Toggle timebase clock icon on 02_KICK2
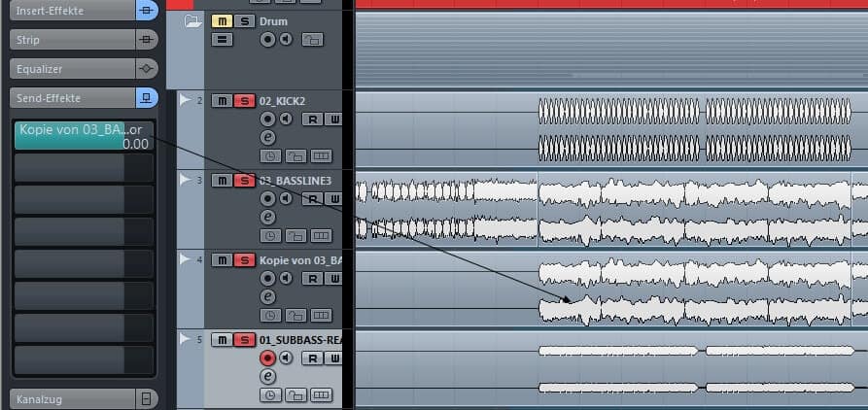The width and height of the screenshot is (868, 410). [x=270, y=156]
